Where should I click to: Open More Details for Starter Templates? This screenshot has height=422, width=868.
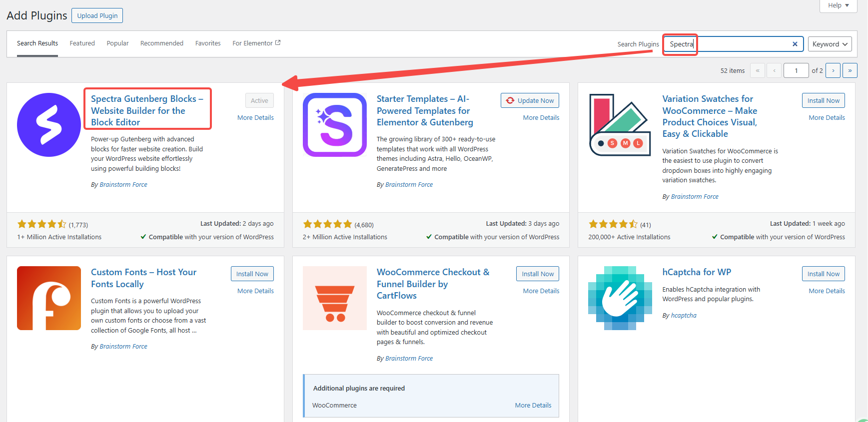[541, 118]
